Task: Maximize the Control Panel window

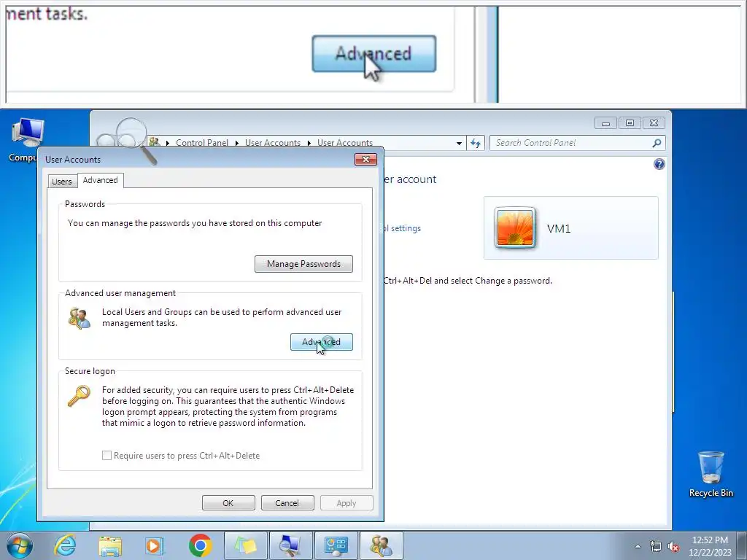Action: click(630, 123)
